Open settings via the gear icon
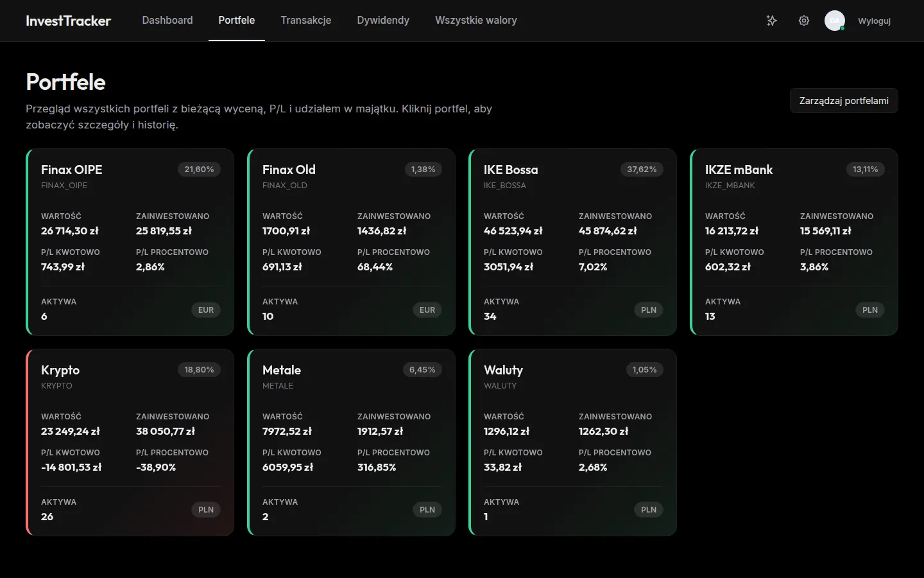This screenshot has height=578, width=924. [804, 21]
